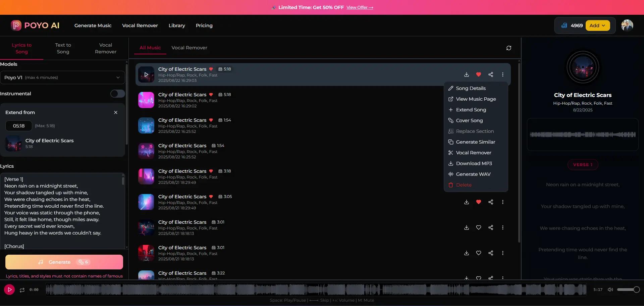The height and width of the screenshot is (306, 644).
Task: Open the Poyo V1 model dropdown
Action: [x=62, y=78]
